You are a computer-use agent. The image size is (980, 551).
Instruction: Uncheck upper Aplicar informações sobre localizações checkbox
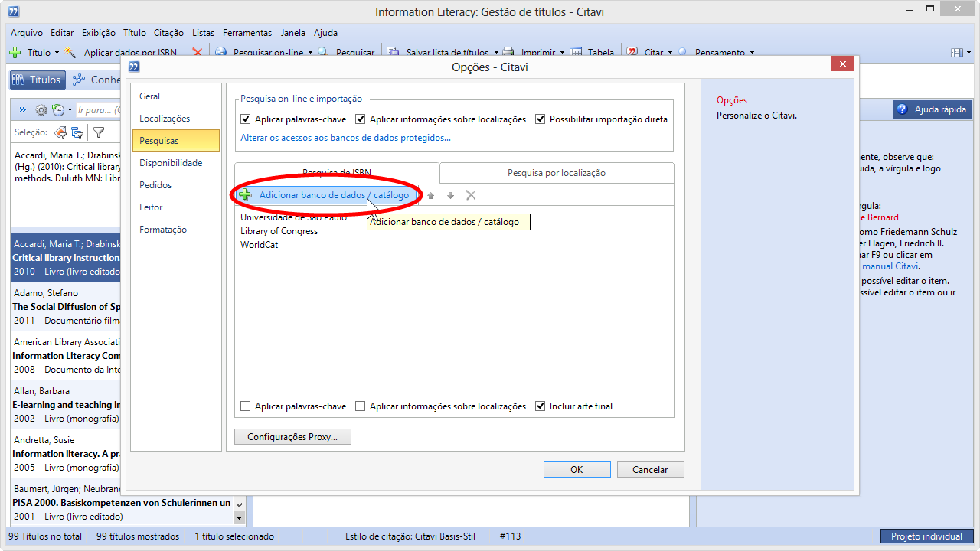pyautogui.click(x=361, y=119)
